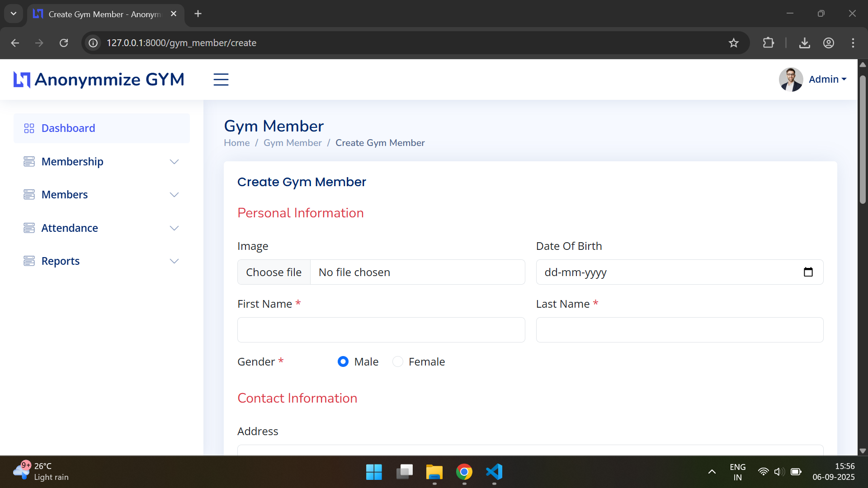868x488 pixels.
Task: Click the page vertical scrollbar thumb
Action: (863, 140)
